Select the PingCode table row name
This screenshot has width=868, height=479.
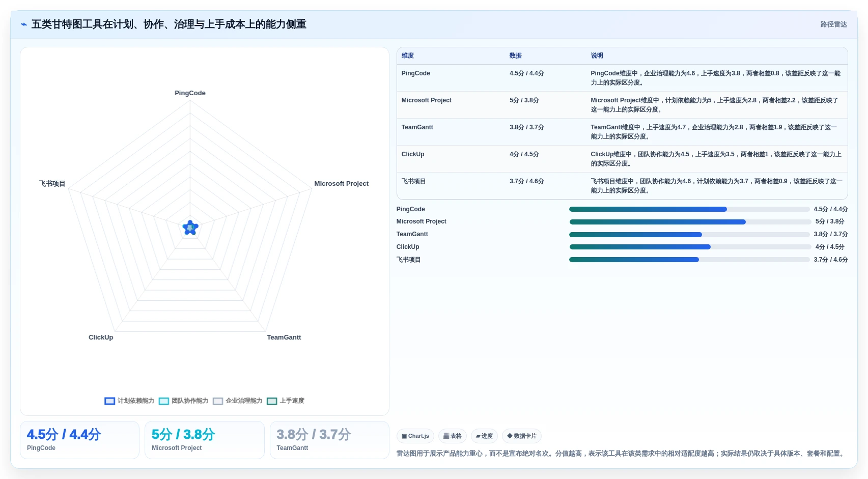(415, 73)
